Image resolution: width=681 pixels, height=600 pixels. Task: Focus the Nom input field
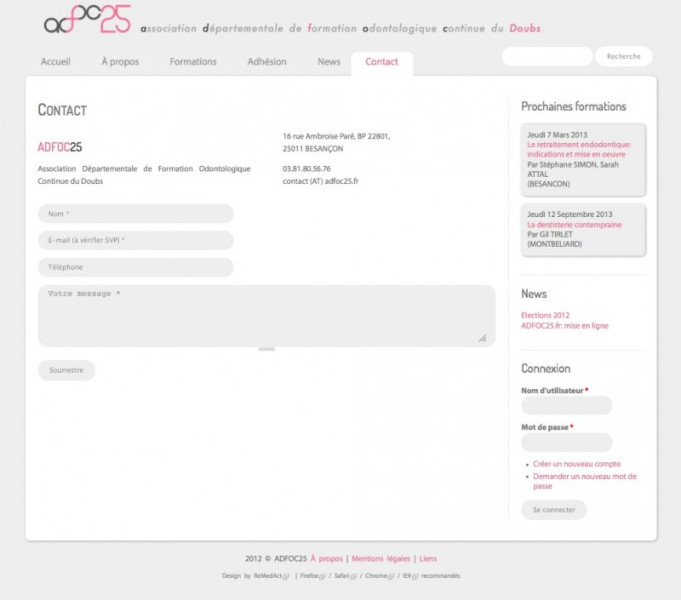pyautogui.click(x=135, y=214)
